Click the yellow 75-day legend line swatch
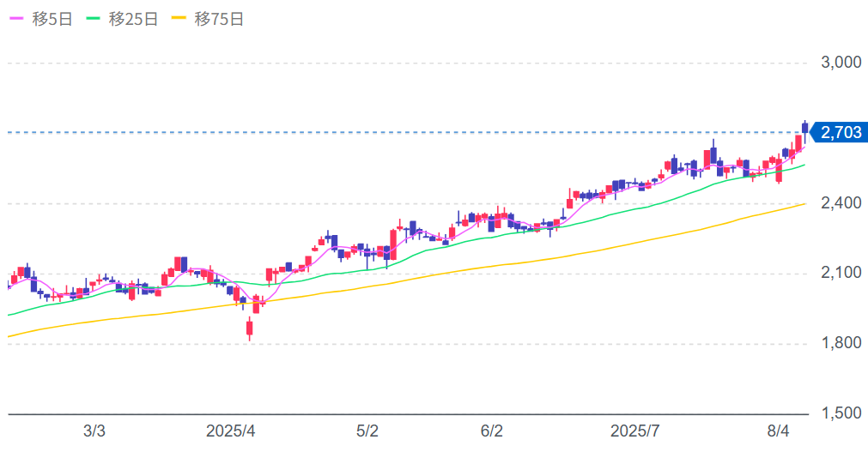This screenshot has width=868, height=464. [179, 20]
